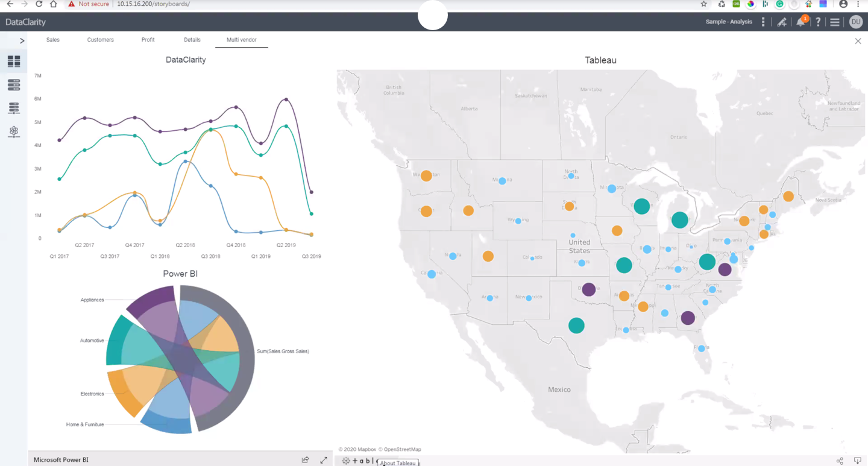
Task: Click the Microsoft Power BI footer label
Action: [61, 460]
